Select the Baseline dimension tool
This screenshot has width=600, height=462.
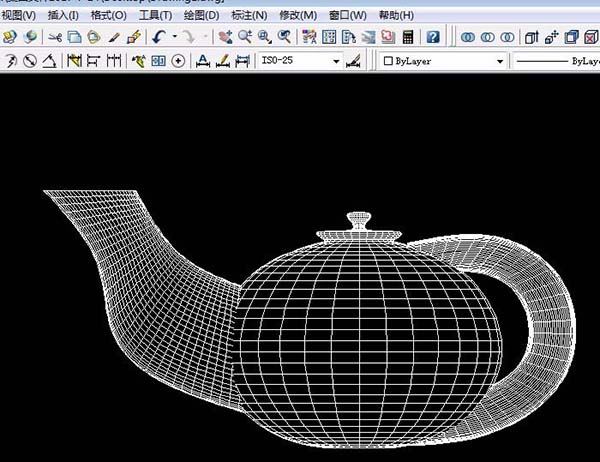[x=94, y=60]
